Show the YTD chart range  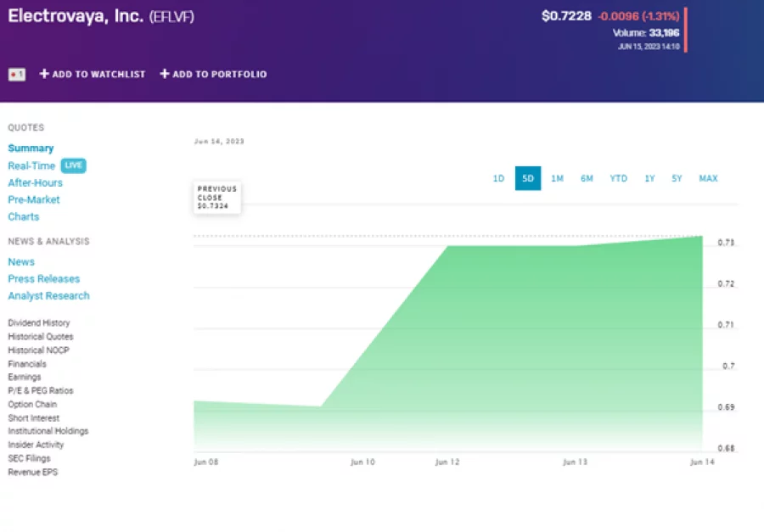[619, 178]
